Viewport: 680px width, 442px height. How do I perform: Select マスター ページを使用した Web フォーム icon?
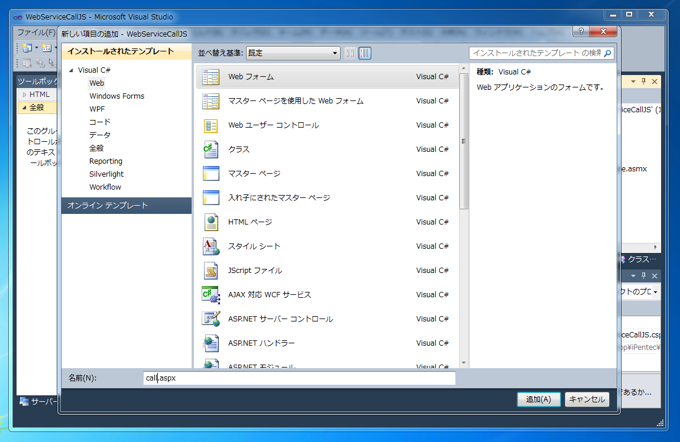(211, 101)
